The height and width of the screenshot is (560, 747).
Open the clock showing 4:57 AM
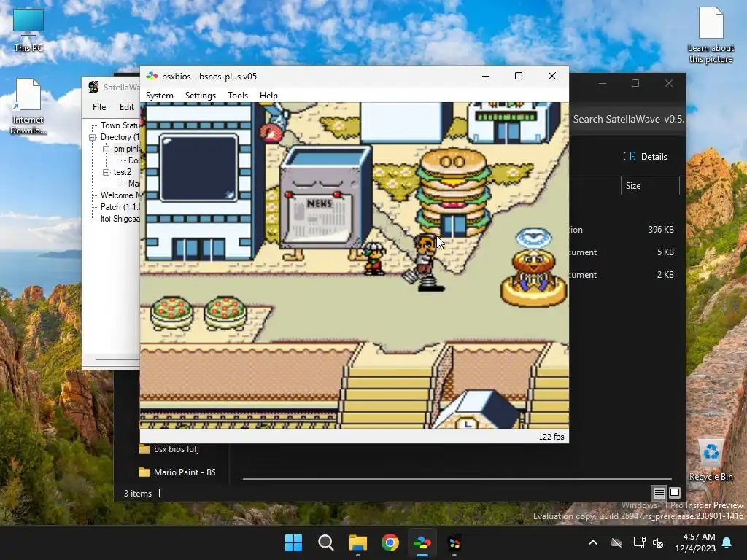pyautogui.click(x=695, y=542)
